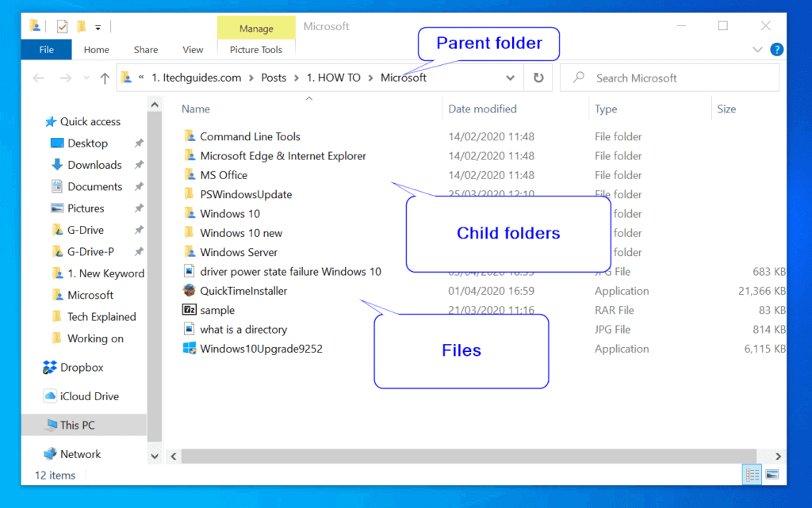The width and height of the screenshot is (812, 508).
Task: Sort by the Name column header
Action: [x=196, y=109]
